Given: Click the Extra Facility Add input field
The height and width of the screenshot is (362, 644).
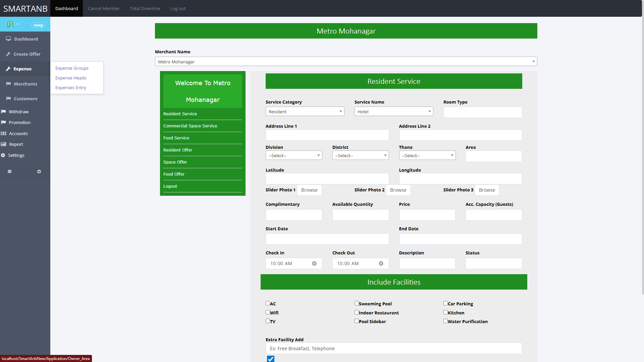Looking at the screenshot, I should tap(393, 349).
